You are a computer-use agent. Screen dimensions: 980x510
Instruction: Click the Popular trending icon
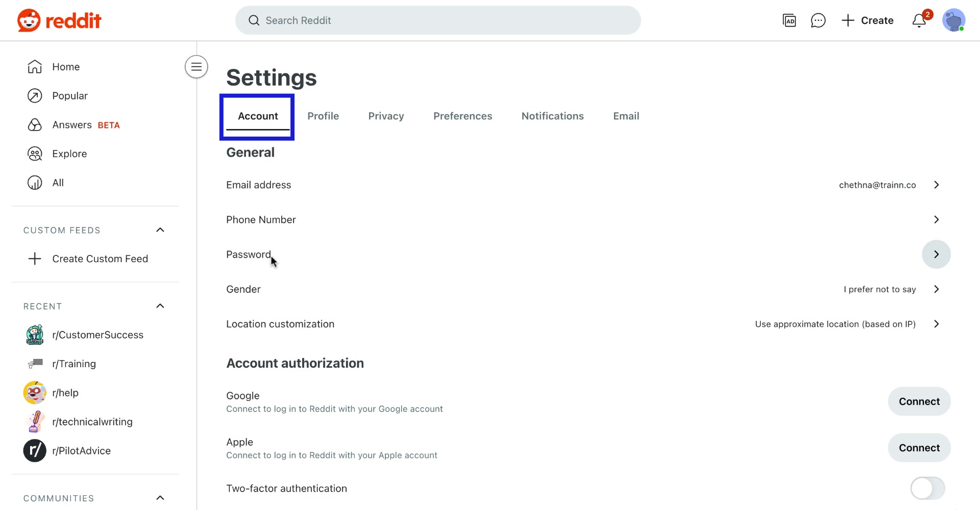pos(34,95)
